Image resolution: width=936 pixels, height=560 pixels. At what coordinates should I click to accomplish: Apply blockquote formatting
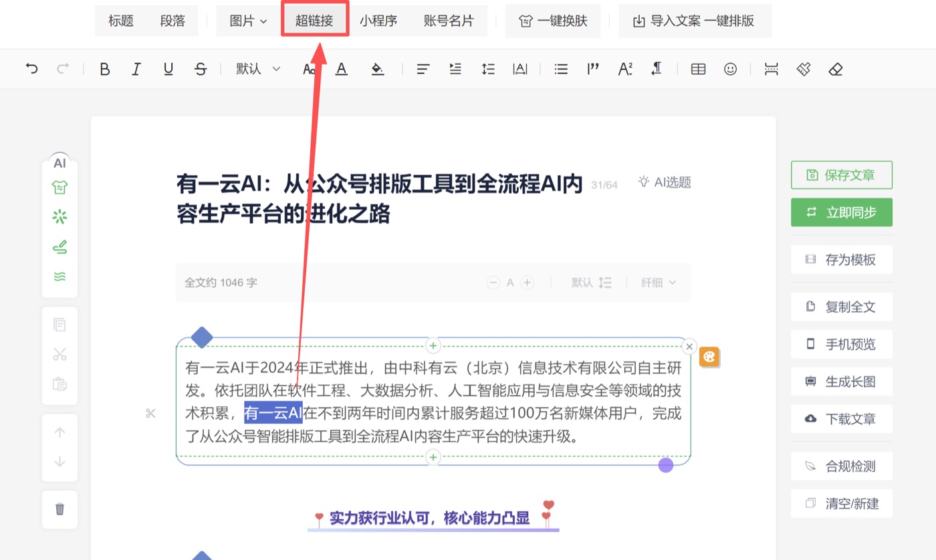click(593, 68)
